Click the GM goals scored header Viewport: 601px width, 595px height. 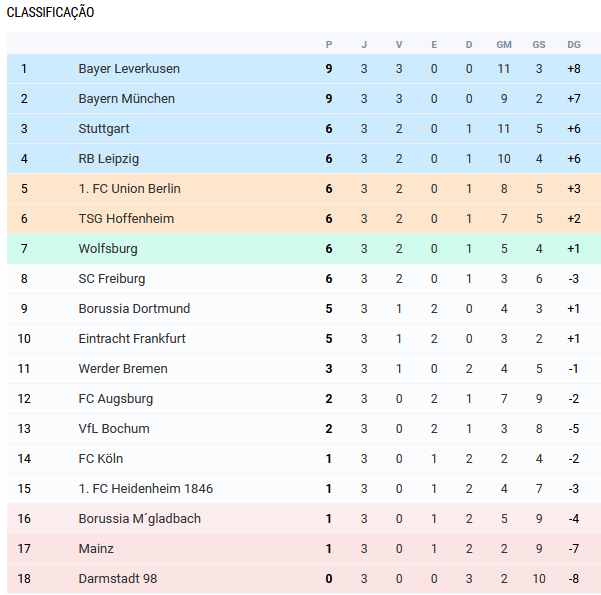[x=504, y=44]
